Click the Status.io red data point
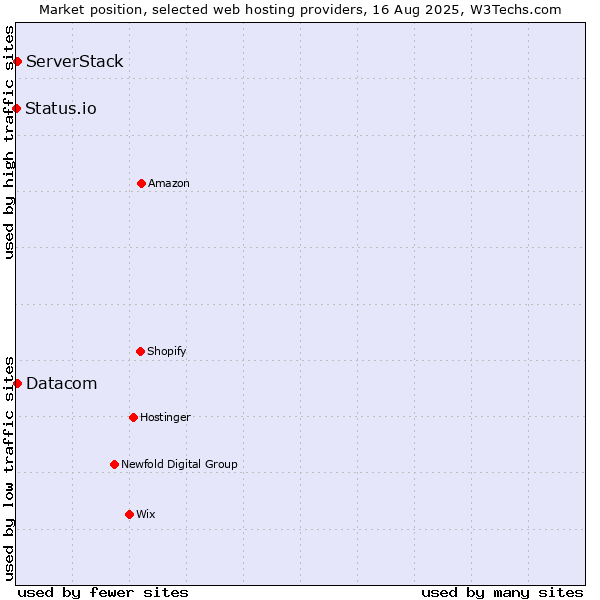The height and width of the screenshot is (600, 600). [16, 109]
